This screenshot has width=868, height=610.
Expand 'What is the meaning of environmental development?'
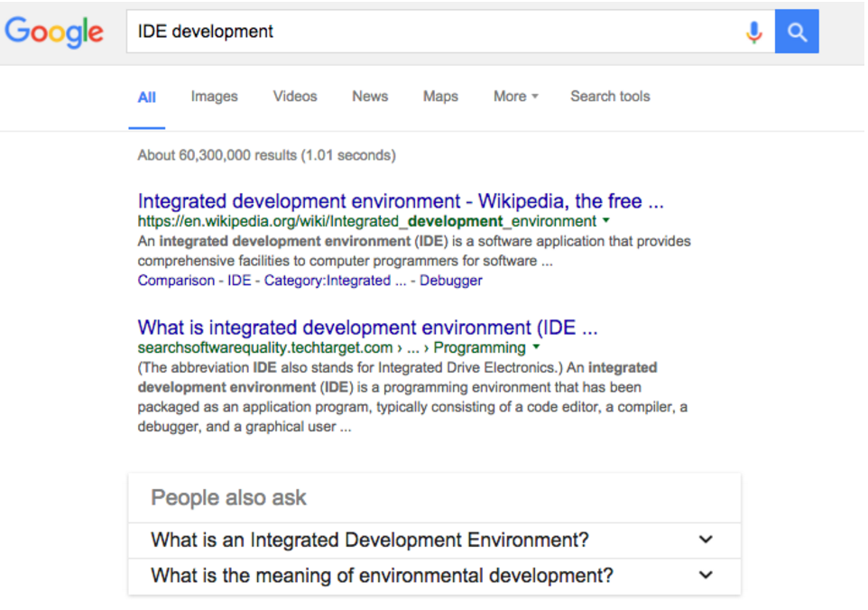pos(435,577)
